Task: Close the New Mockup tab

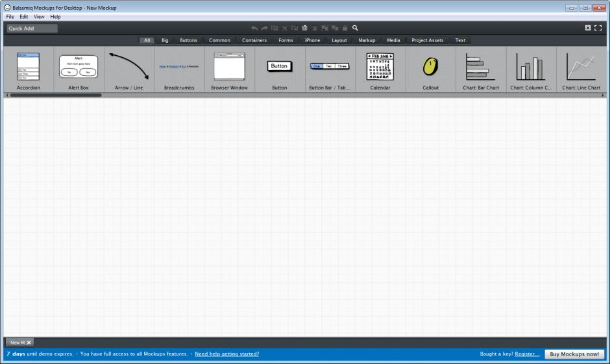Action: pos(29,343)
